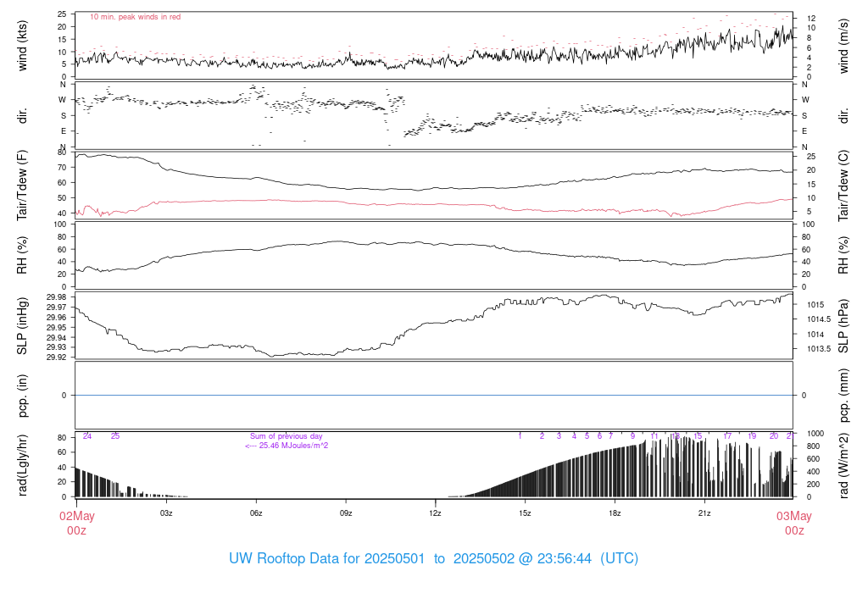The height and width of the screenshot is (593, 868).
Task: Click the 'SLP (inHg)' left axis label
Action: tap(23, 326)
